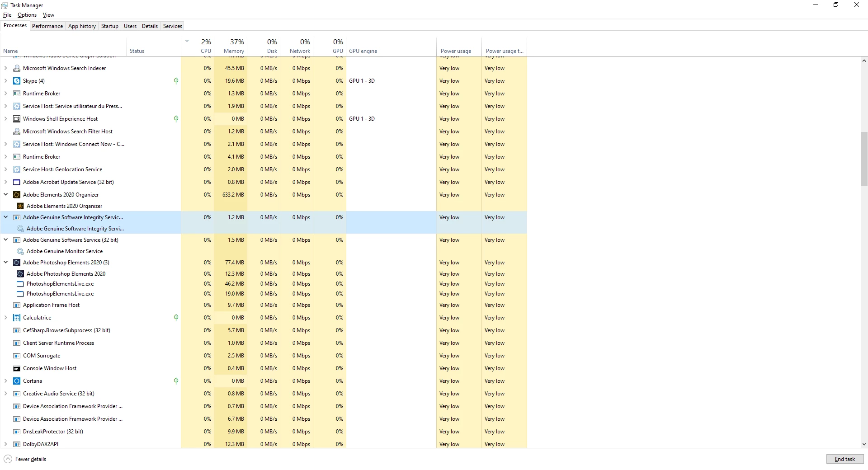Click the vertical scrollbar thumb

864,159
